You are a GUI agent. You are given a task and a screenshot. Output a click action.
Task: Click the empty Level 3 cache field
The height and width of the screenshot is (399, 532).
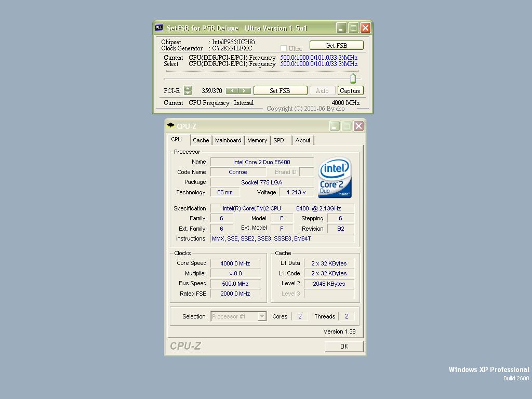[329, 294]
